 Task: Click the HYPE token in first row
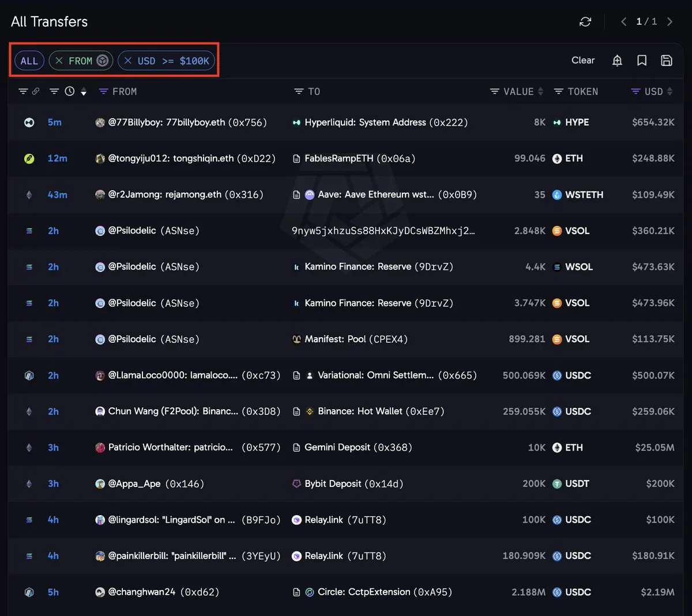point(571,122)
